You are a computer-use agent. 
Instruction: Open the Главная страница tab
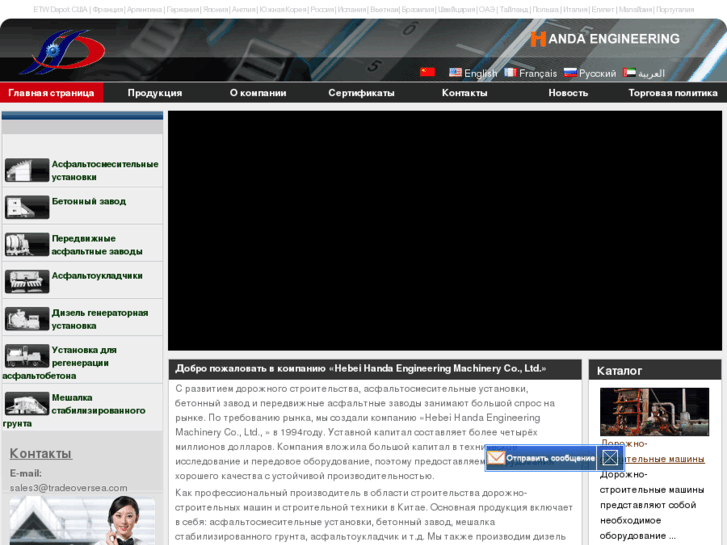(51, 93)
